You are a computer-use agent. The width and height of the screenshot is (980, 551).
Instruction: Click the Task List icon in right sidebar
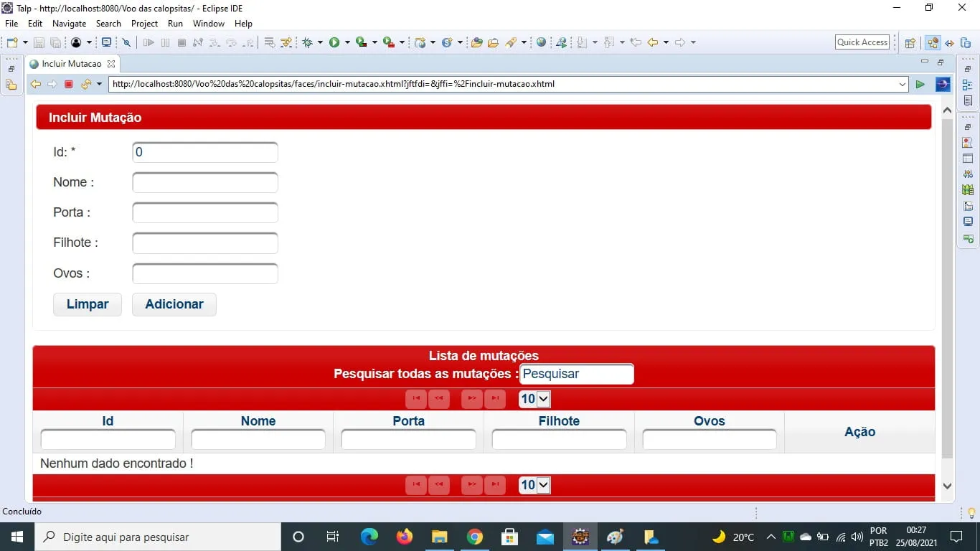[x=968, y=101]
